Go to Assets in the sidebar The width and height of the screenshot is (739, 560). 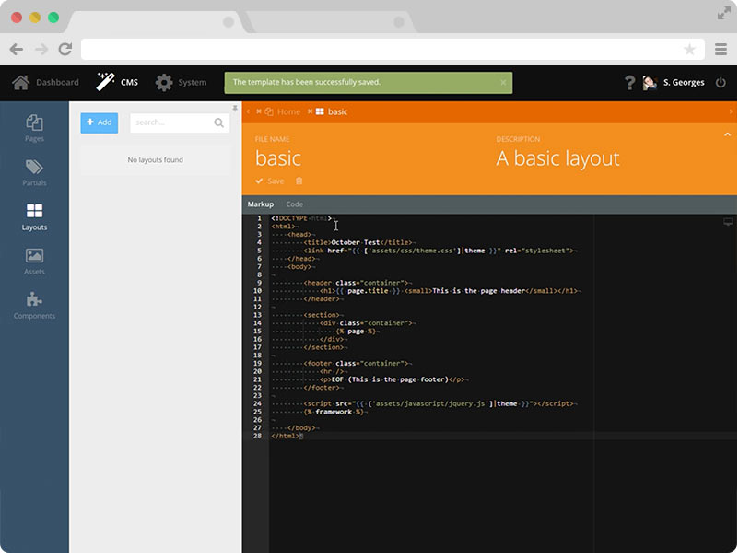click(x=34, y=261)
